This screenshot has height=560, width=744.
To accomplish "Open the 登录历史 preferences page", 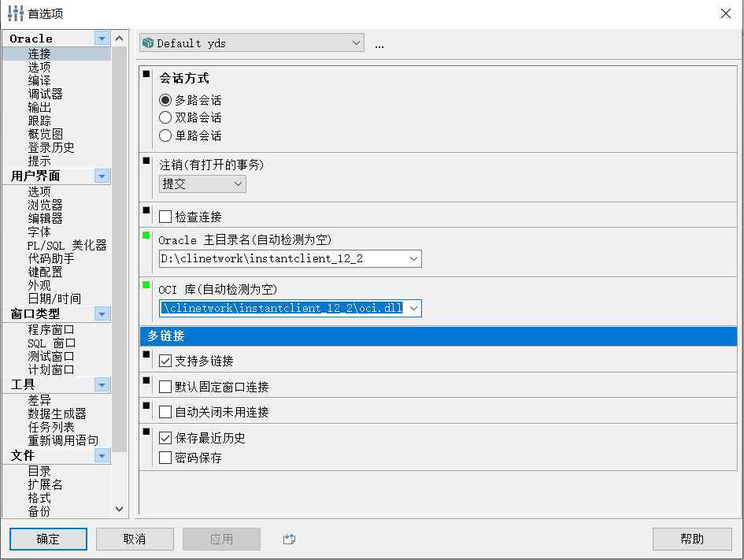I will [51, 147].
